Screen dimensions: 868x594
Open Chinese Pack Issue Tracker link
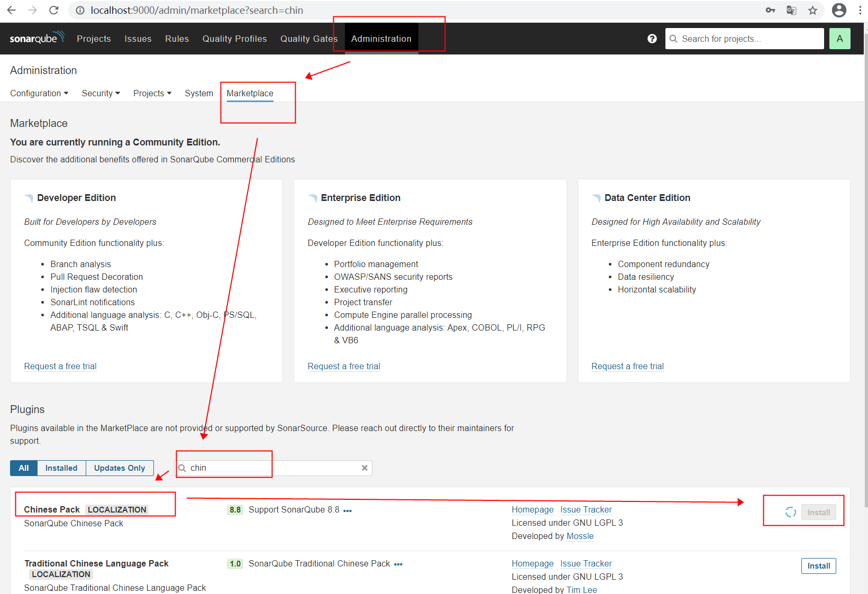586,509
